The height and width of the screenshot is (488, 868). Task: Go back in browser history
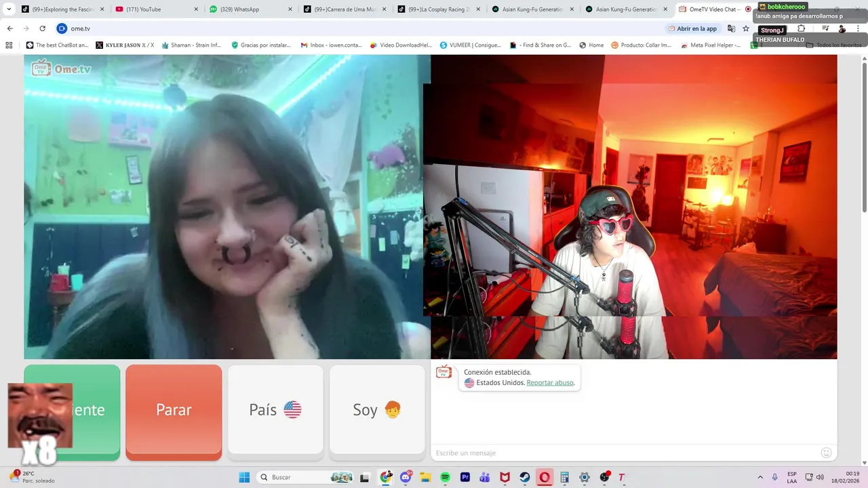tap(9, 28)
